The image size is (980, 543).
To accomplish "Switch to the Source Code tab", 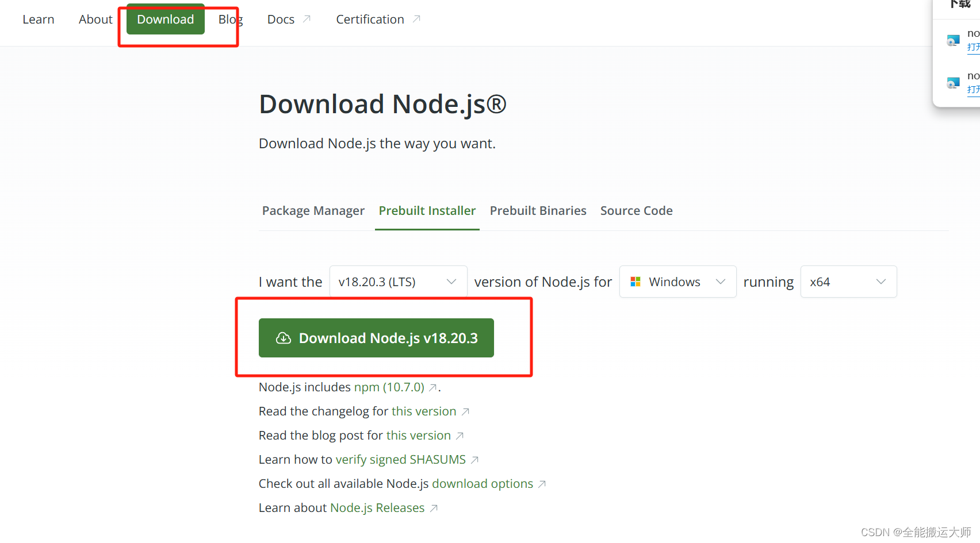I will tap(636, 210).
